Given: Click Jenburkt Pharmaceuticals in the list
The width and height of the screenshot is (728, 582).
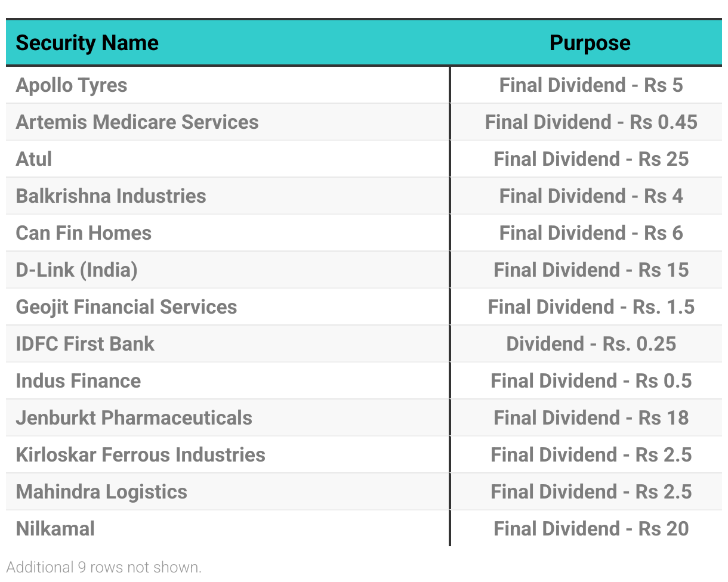Looking at the screenshot, I should click(x=134, y=418).
